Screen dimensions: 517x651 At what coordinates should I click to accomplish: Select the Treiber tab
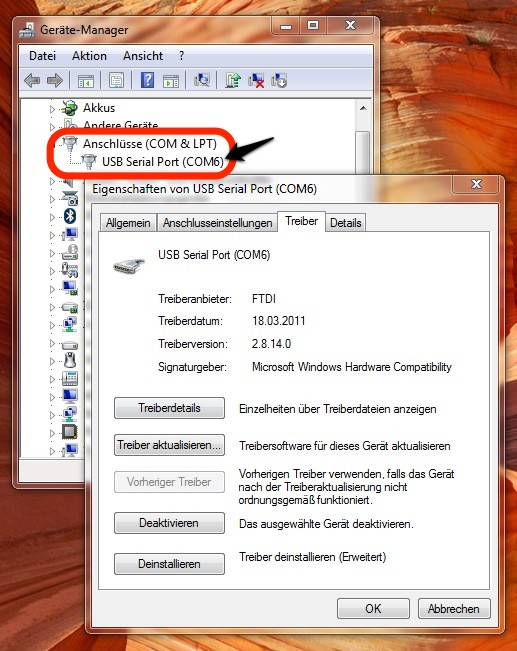click(x=301, y=221)
